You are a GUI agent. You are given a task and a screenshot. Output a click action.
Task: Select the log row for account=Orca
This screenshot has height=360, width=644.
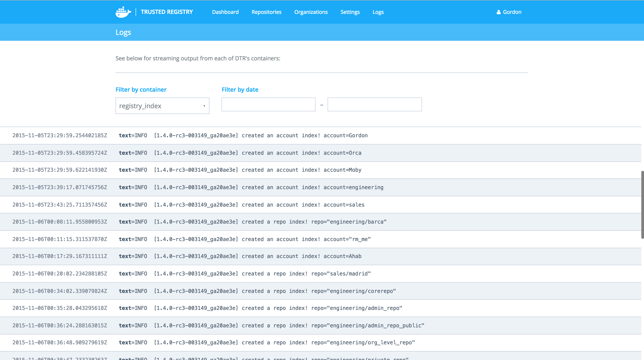pos(320,153)
